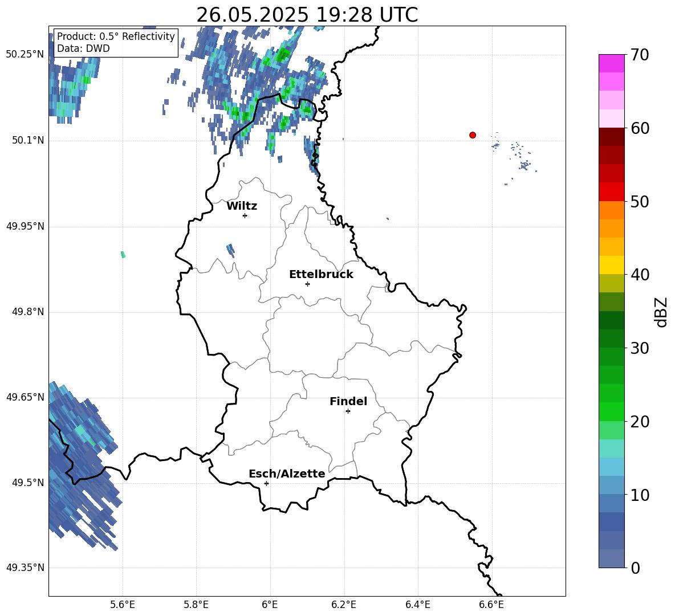The image size is (675, 616).
Task: Click the light cyan colorbar segment near 15
Action: 611,448
